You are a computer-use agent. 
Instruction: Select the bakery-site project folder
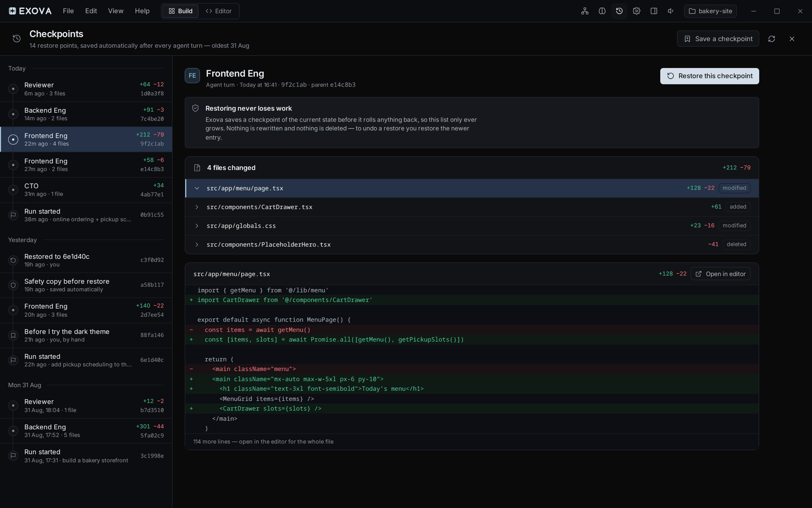click(x=710, y=11)
